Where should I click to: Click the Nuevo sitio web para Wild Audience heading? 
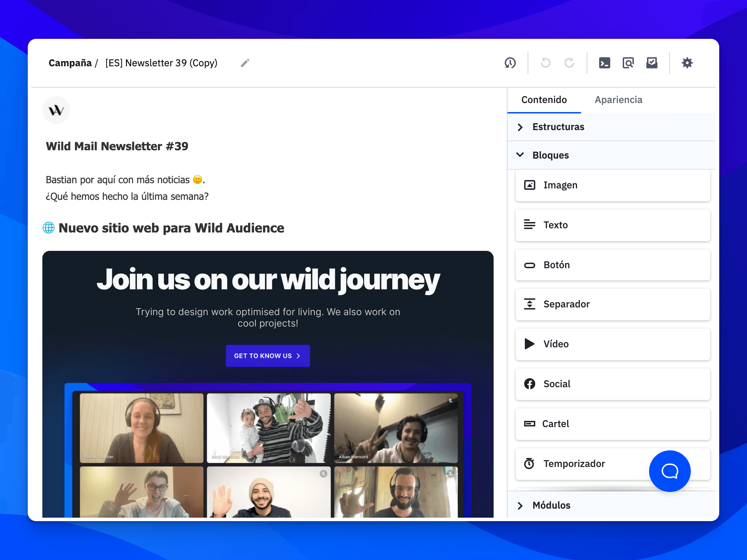(171, 228)
